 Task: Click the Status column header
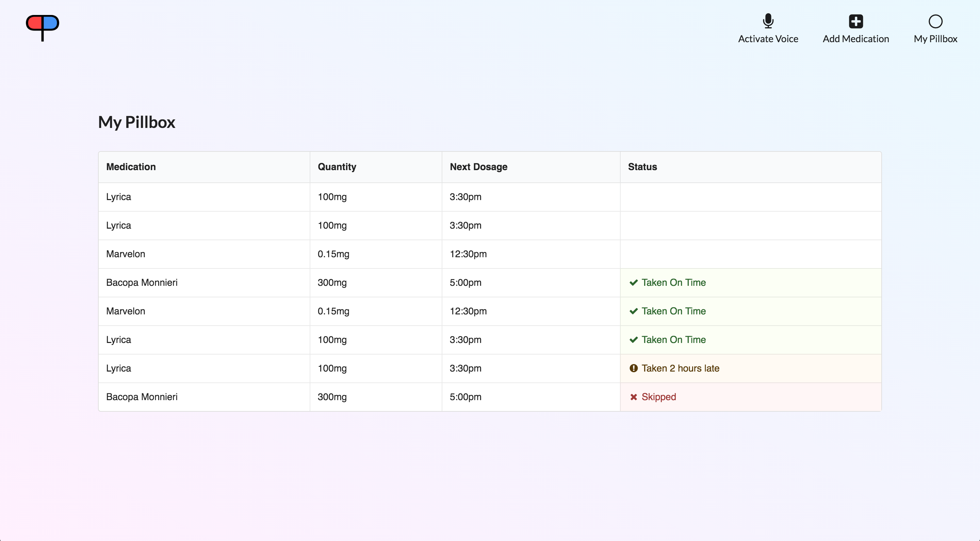pyautogui.click(x=642, y=167)
